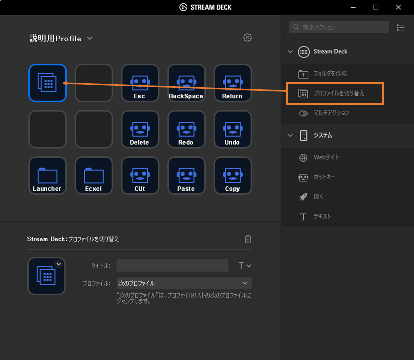Click the Webサイト globe icon
Image resolution: width=414 pixels, height=360 pixels.
coord(303,158)
